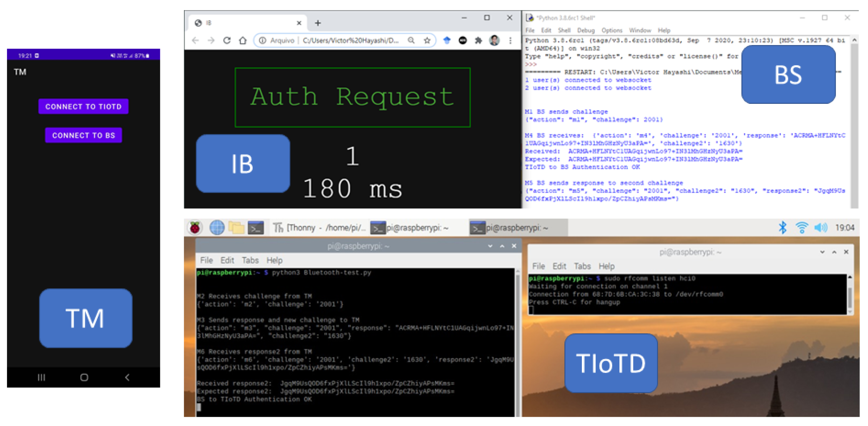Screen dimensions: 868x426
Task: Click the Chrome home icon
Action: point(243,40)
